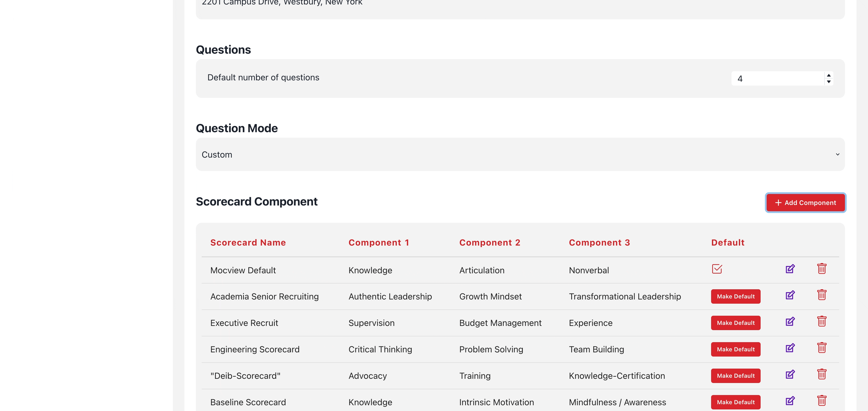
Task: Toggle the default checkmark on Mocview Default
Action: (x=717, y=269)
